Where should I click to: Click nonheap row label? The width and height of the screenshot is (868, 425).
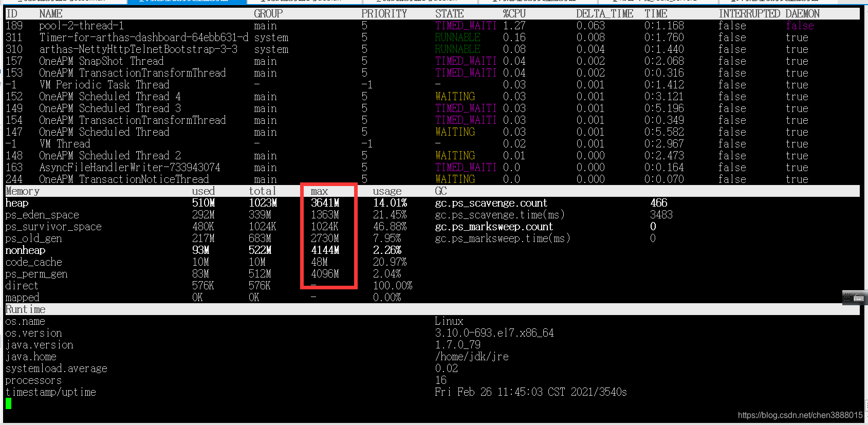(x=25, y=250)
